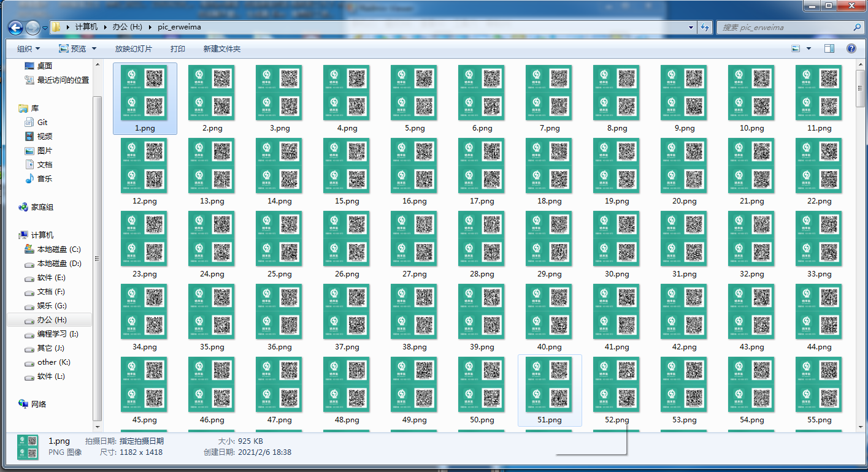The image size is (868, 472).
Task: Click 计算机 in the address breadcrumb
Action: [86, 27]
